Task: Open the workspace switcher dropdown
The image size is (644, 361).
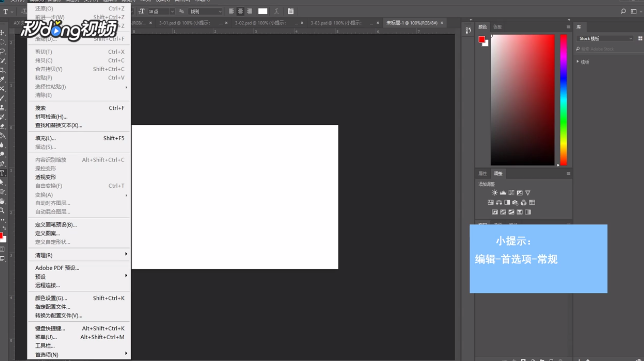Action: tap(635, 11)
